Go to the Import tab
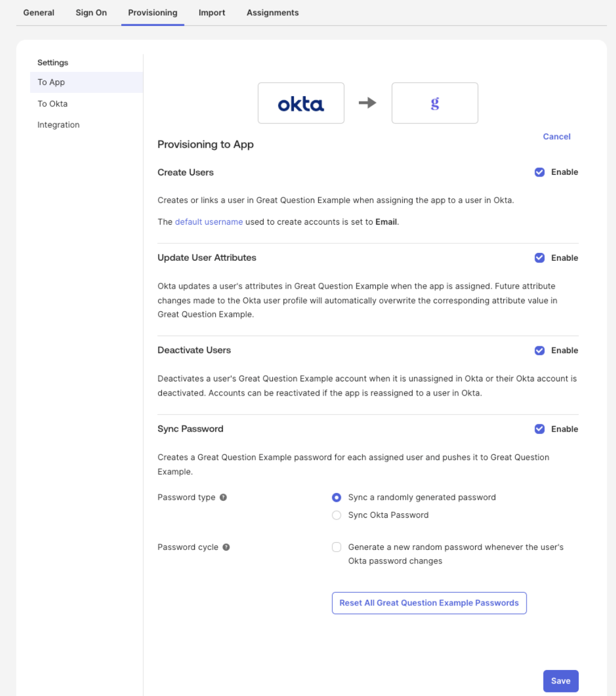The image size is (616, 696). coord(212,12)
